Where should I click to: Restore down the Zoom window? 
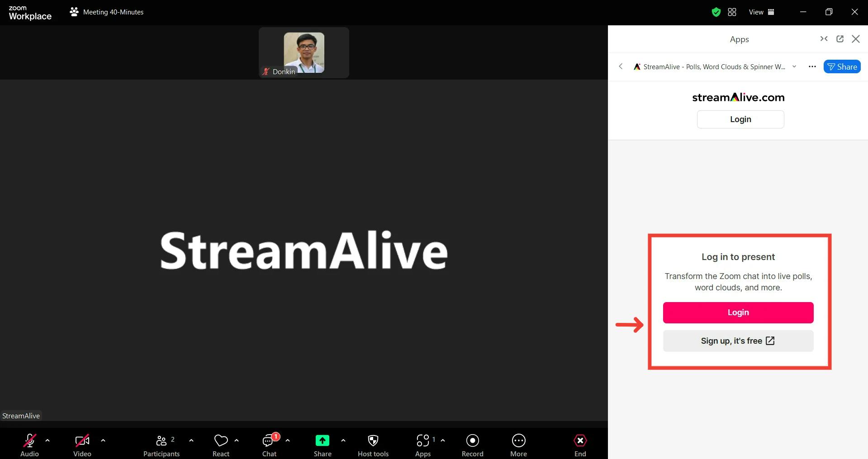(829, 12)
